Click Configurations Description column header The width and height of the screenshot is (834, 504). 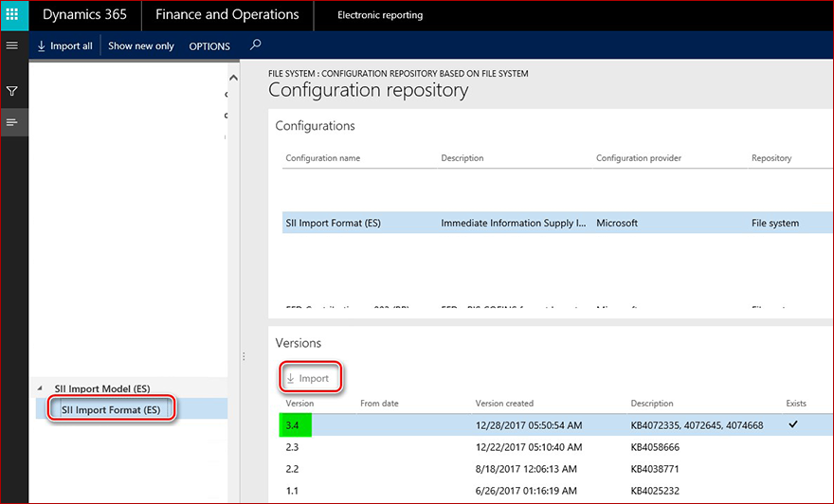(x=462, y=158)
